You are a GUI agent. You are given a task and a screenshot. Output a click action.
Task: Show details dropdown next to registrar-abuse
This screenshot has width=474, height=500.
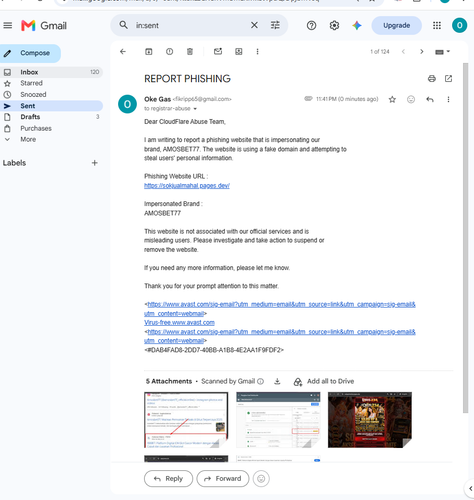click(195, 109)
